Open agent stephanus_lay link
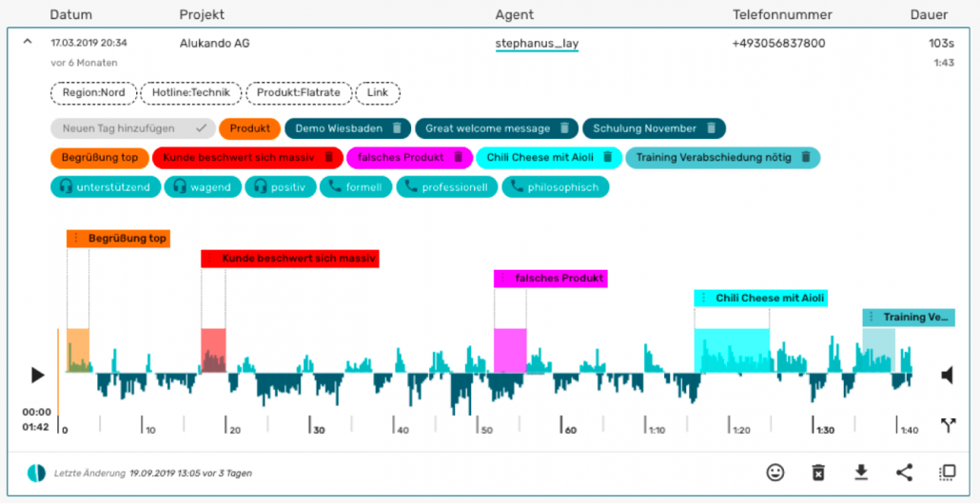 click(537, 44)
